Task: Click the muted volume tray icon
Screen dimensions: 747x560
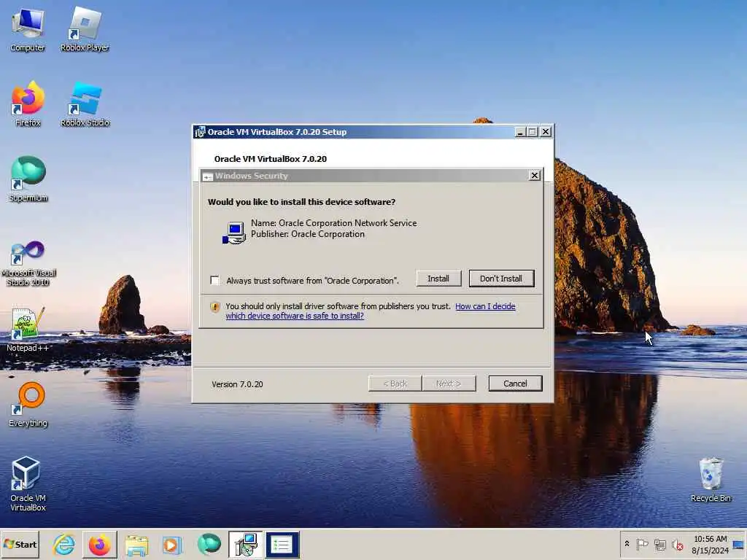Action: pos(677,544)
